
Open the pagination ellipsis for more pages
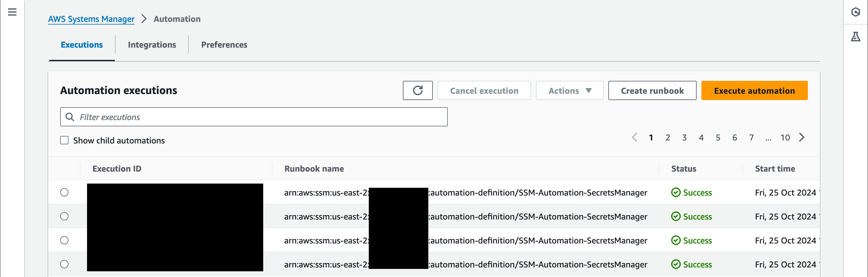[x=768, y=138]
